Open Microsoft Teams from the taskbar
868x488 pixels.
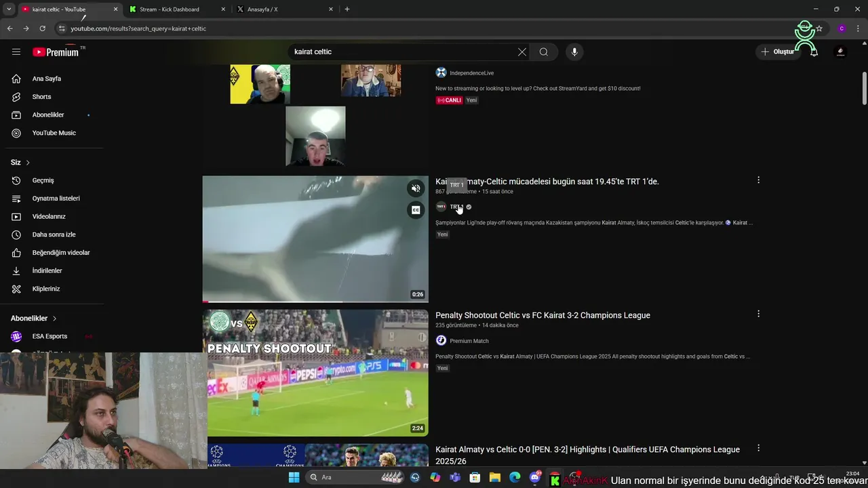(455, 477)
